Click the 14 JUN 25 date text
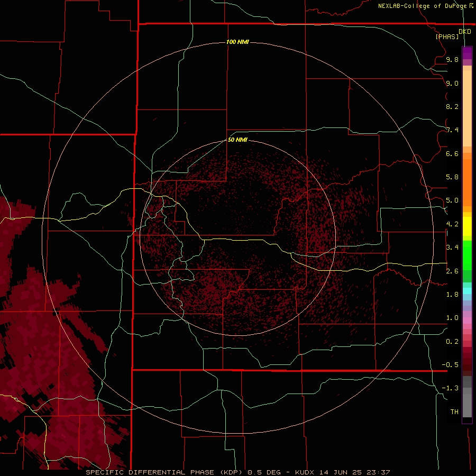This screenshot has width=476, height=476. [340, 472]
